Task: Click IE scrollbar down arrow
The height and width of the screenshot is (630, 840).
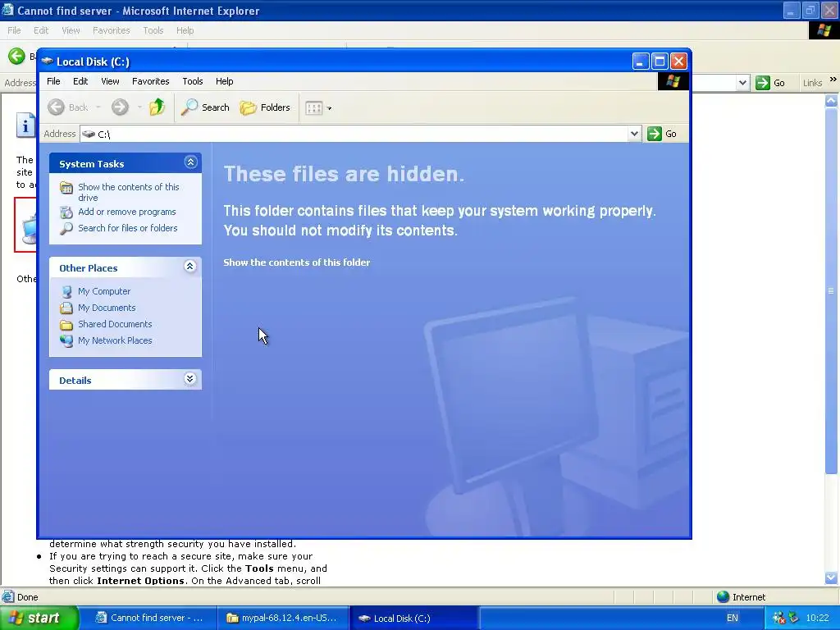Action: 831,577
